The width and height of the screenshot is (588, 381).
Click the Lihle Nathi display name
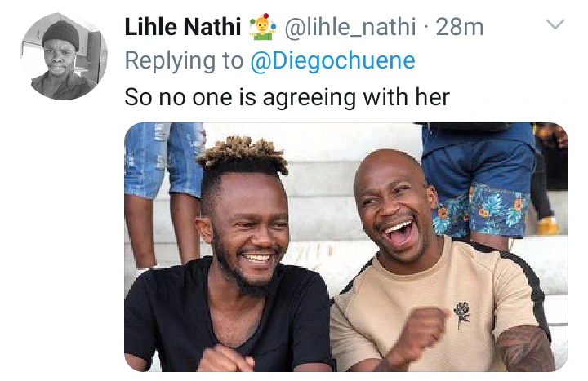183,27
